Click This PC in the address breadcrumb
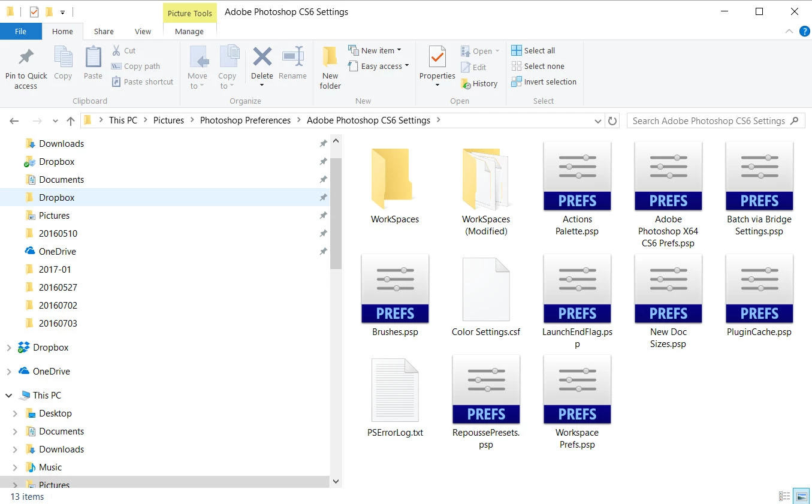The image size is (812, 504). (123, 120)
